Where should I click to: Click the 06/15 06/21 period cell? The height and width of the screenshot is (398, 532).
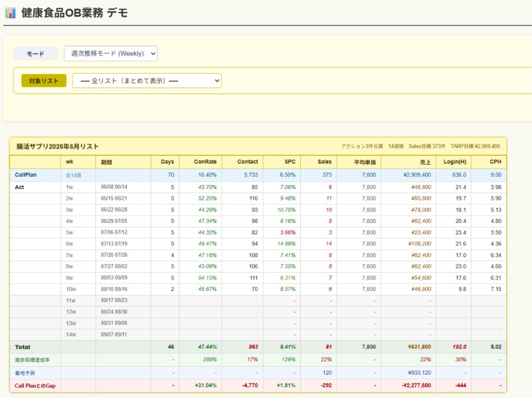pyautogui.click(x=114, y=198)
